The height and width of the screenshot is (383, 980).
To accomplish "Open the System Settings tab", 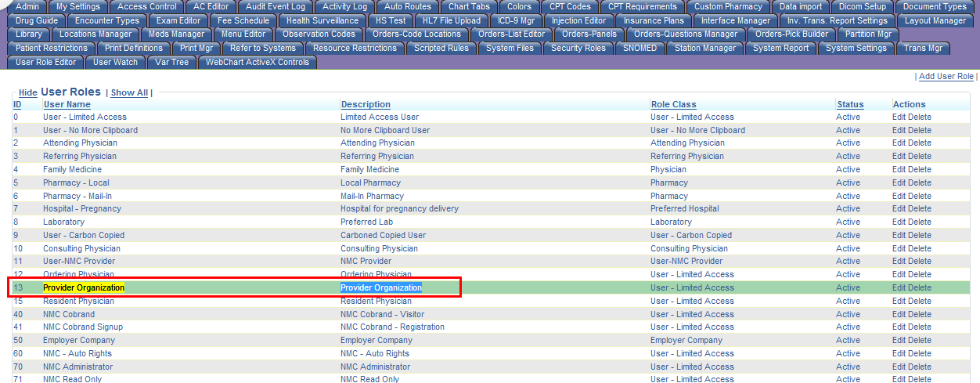I will 856,48.
